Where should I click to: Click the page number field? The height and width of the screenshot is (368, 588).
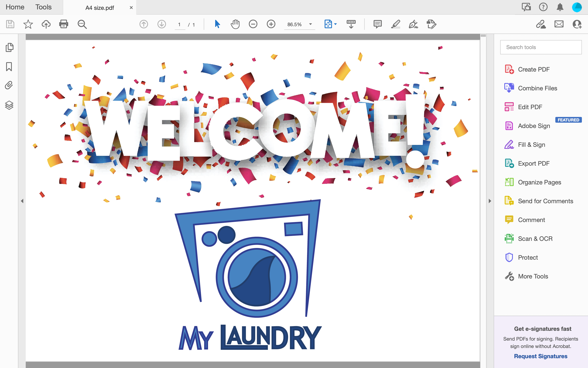tap(180, 25)
